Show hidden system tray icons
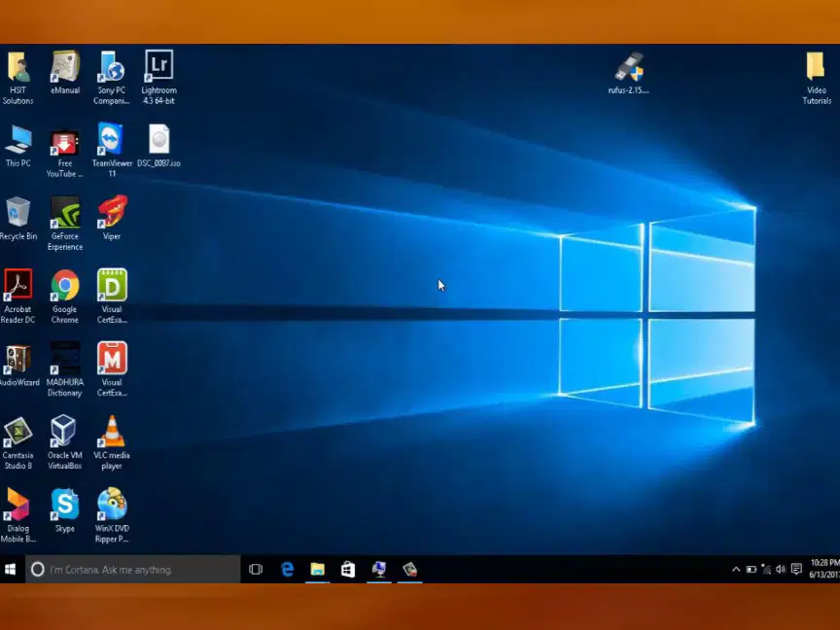This screenshot has width=840, height=630. coord(736,569)
